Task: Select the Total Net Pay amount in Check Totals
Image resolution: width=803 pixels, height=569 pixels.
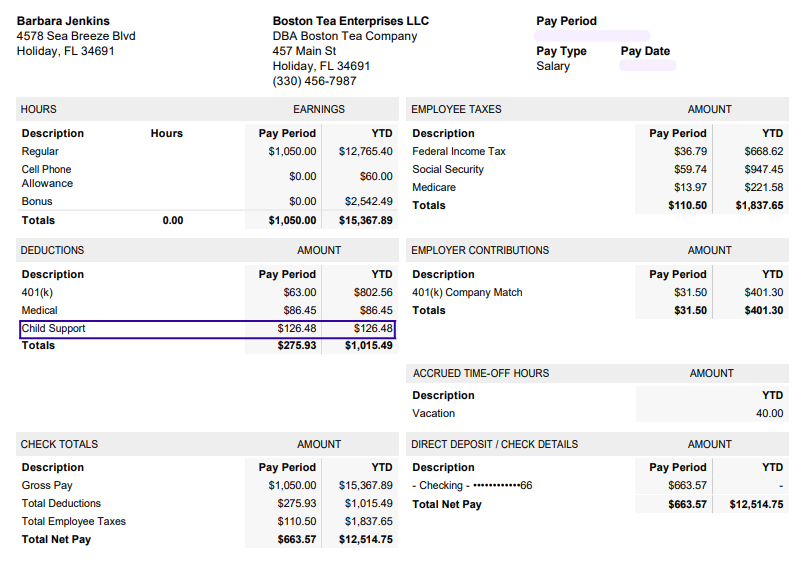Action: coord(297,539)
